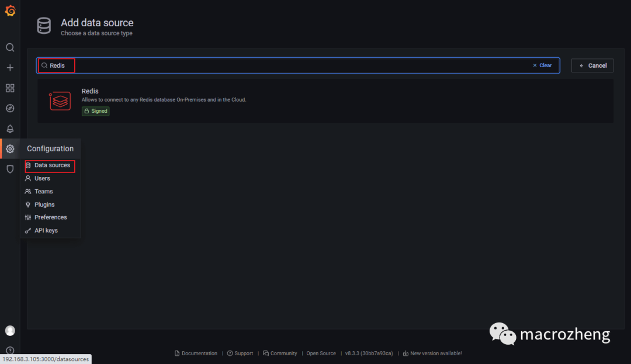Click the Configuration menu header
The width and height of the screenshot is (631, 364).
point(50,148)
